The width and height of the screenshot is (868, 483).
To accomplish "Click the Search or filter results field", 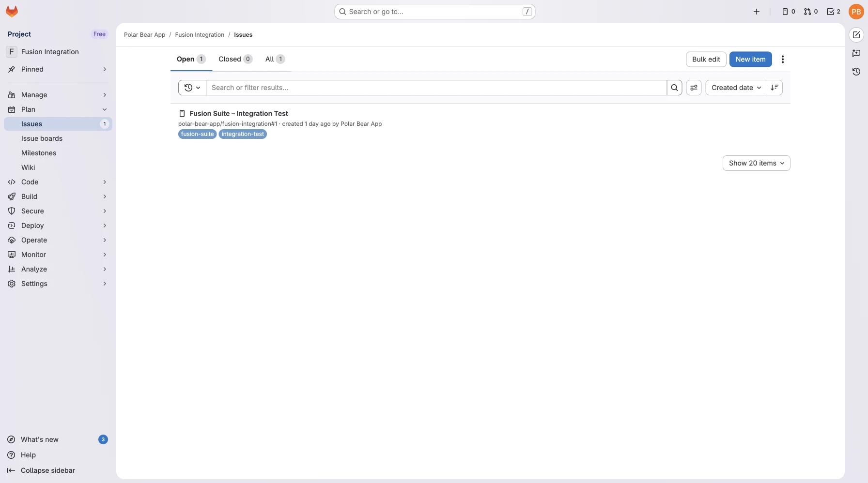I will [436, 88].
